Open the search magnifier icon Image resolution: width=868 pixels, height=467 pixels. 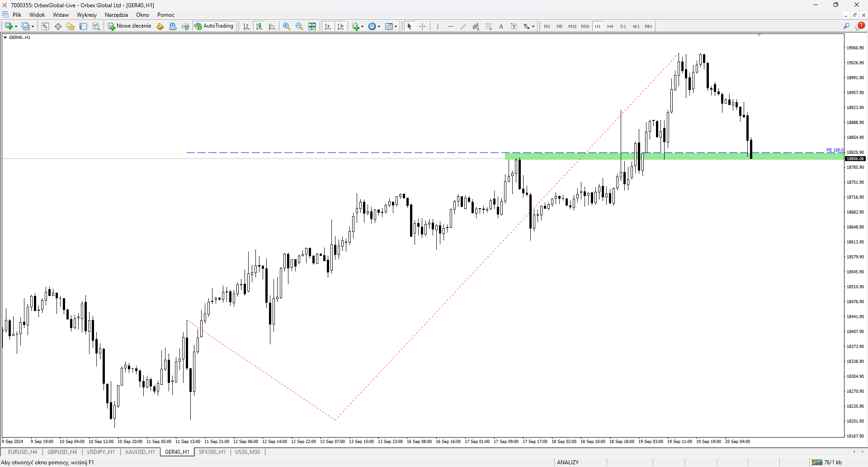(847, 26)
